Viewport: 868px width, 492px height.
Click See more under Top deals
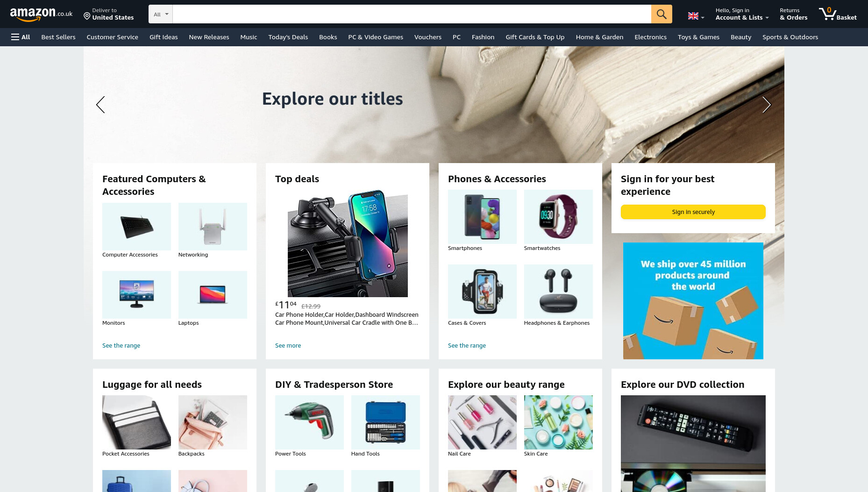click(288, 345)
